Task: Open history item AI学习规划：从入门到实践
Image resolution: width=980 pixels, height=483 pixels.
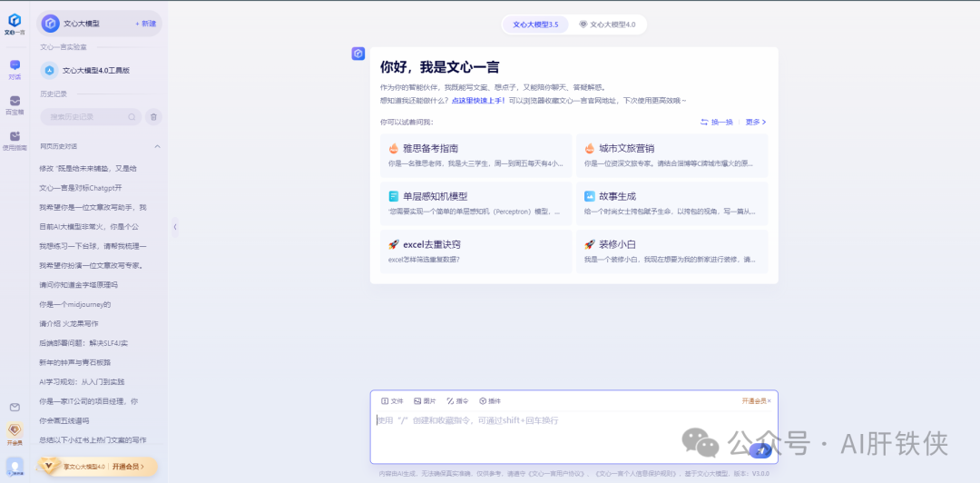Action: tap(82, 381)
